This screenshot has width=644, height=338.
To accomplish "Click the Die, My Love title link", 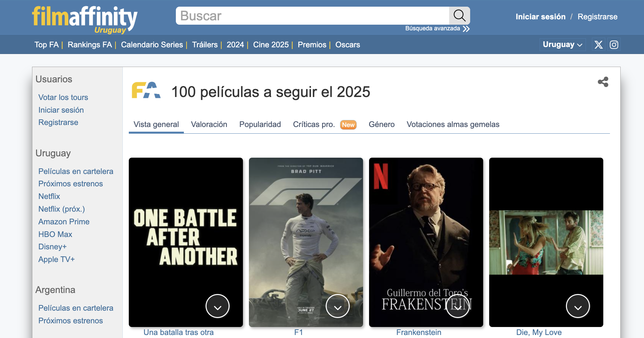I will click(x=539, y=332).
